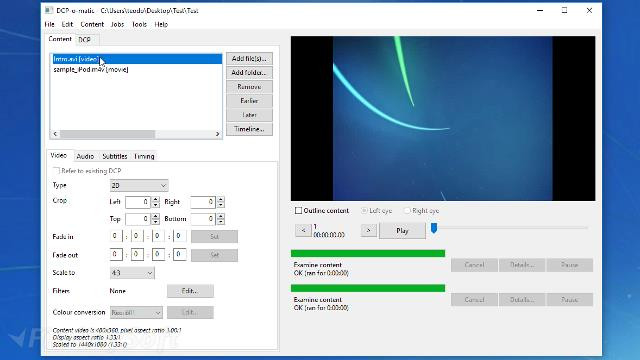
Task: Increase Crop Left with up arrow
Action: pyautogui.click(x=156, y=199)
